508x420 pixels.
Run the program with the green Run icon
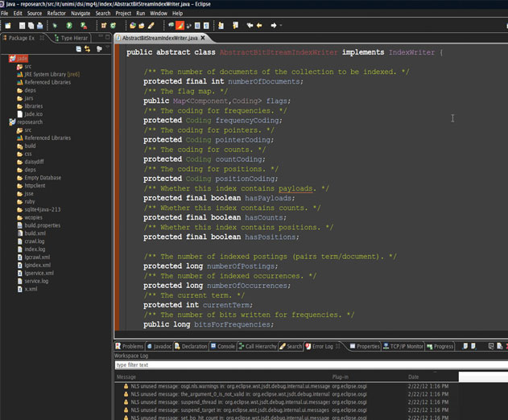click(69, 25)
